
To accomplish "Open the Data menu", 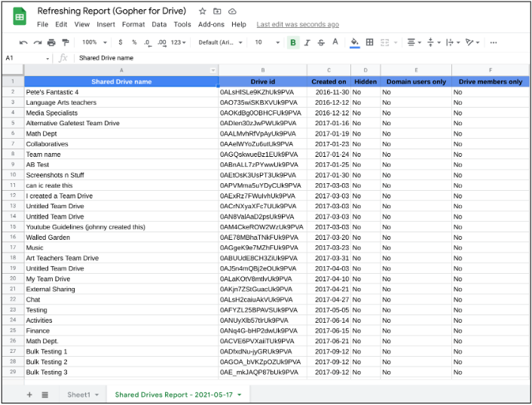I will (159, 24).
